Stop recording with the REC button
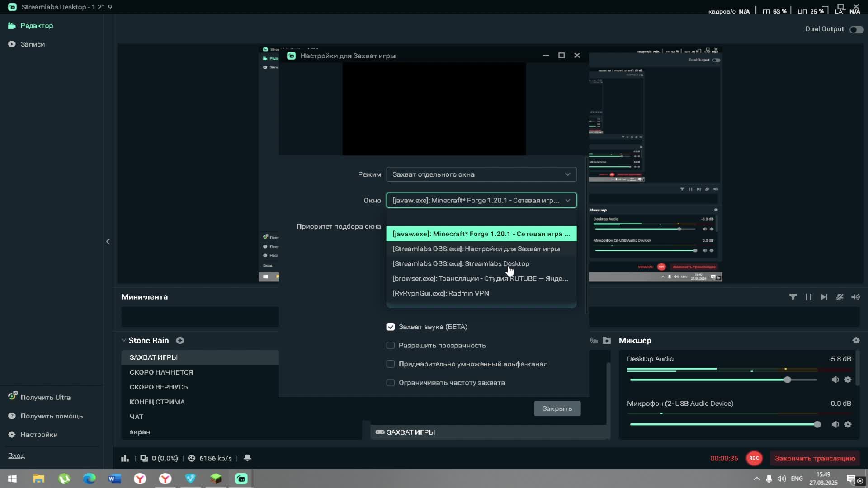868x488 pixels. 754,458
